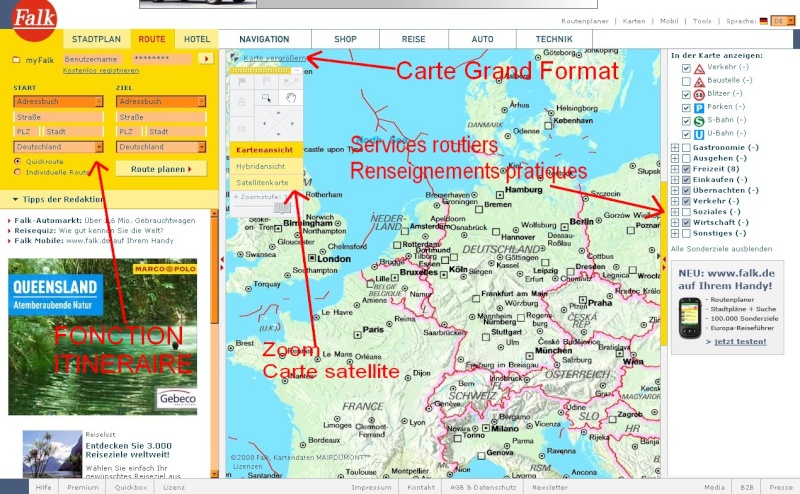Click the Baustelle construction triangle icon
Screen dimensions: 800x494
(x=699, y=82)
